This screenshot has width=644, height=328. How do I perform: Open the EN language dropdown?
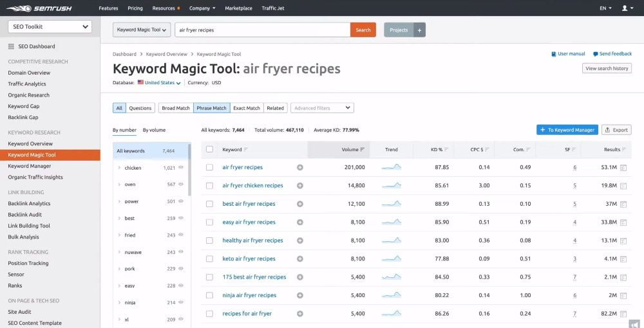pyautogui.click(x=605, y=8)
